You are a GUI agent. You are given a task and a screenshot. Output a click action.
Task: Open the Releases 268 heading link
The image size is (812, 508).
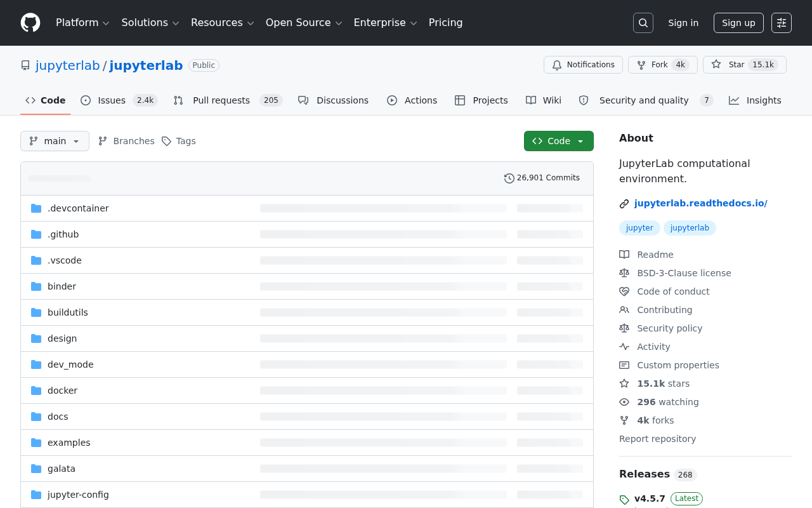click(658, 474)
